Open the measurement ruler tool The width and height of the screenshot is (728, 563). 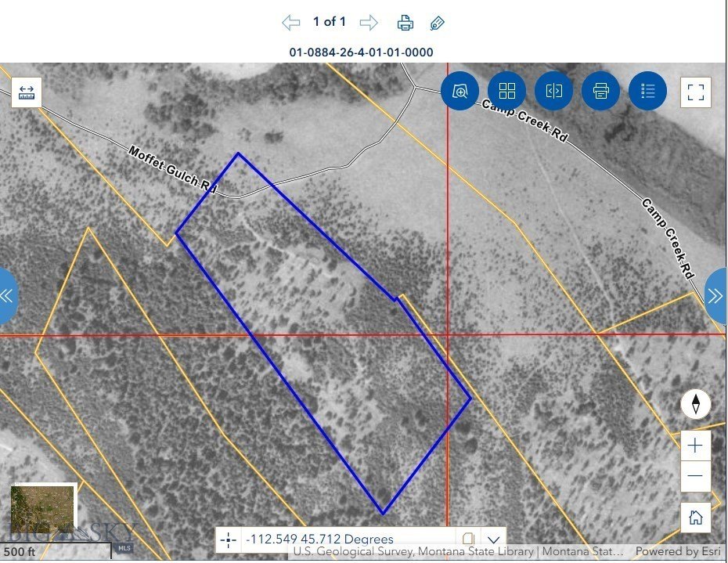point(27,92)
